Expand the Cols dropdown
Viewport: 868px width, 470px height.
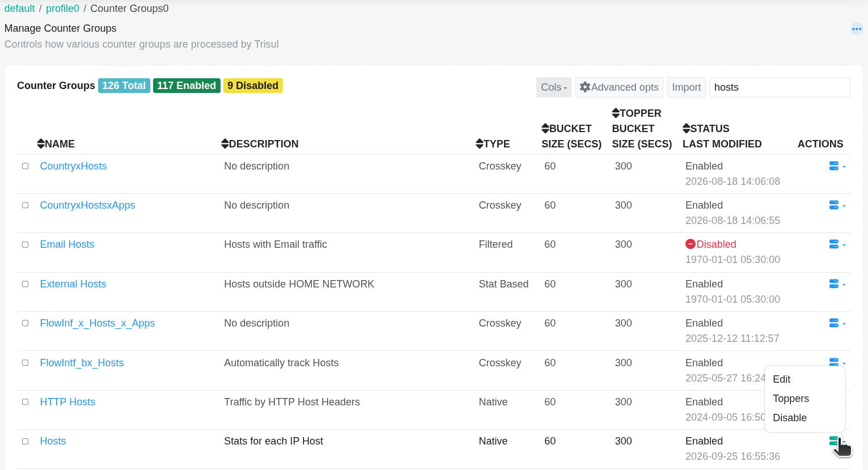point(554,87)
